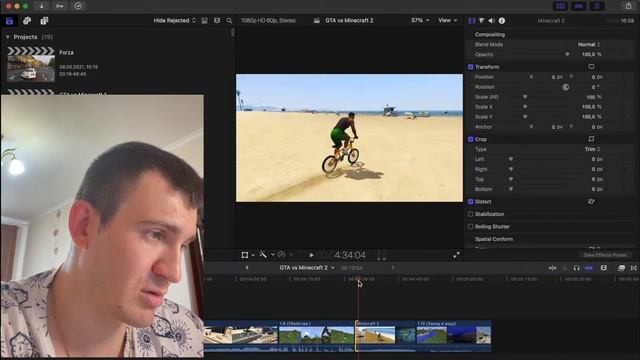Open the Import Media arrow button
The height and width of the screenshot is (360, 640).
click(x=42, y=6)
